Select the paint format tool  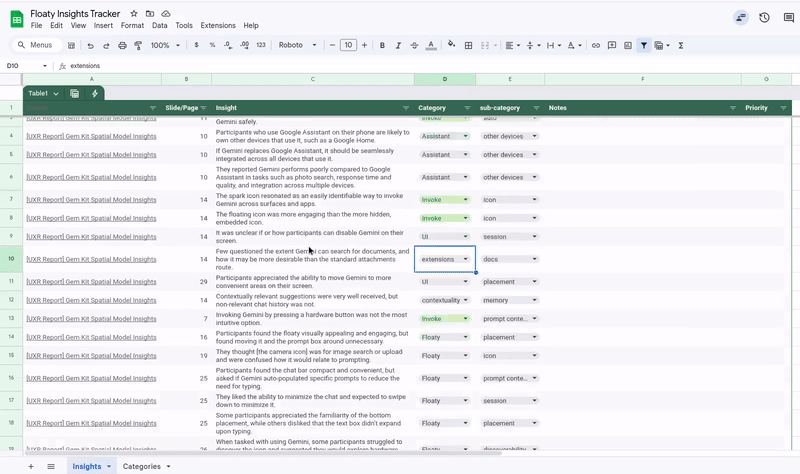[138, 45]
